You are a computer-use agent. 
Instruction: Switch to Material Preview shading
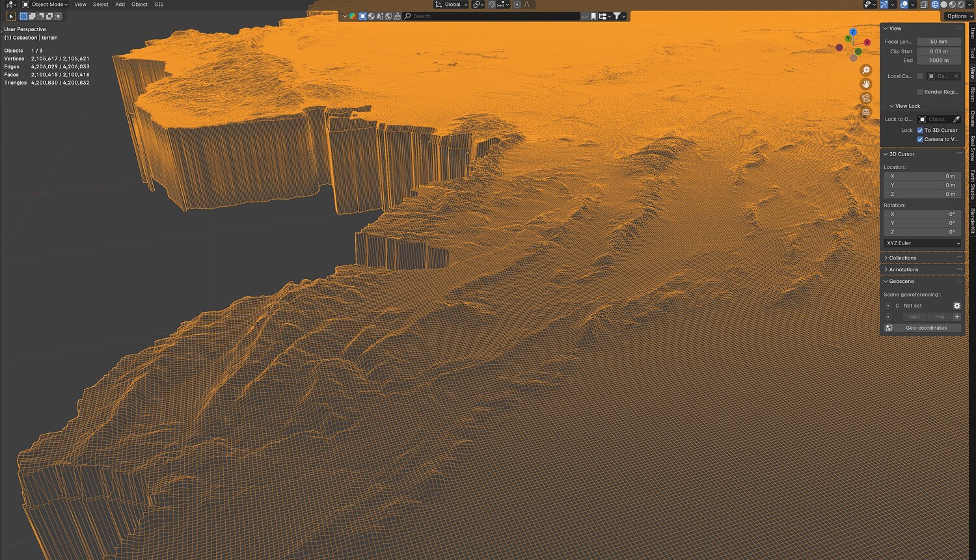point(953,5)
